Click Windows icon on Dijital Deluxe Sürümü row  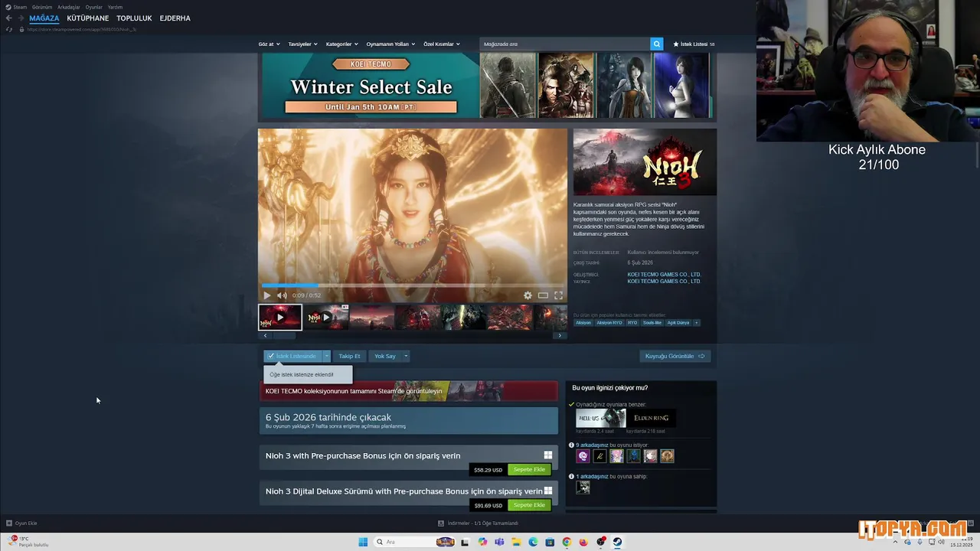[x=547, y=491]
